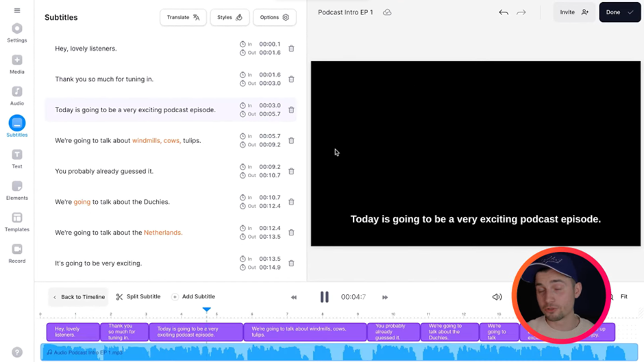The image size is (644, 362).
Task: Open the Audio panel
Action: point(17,96)
